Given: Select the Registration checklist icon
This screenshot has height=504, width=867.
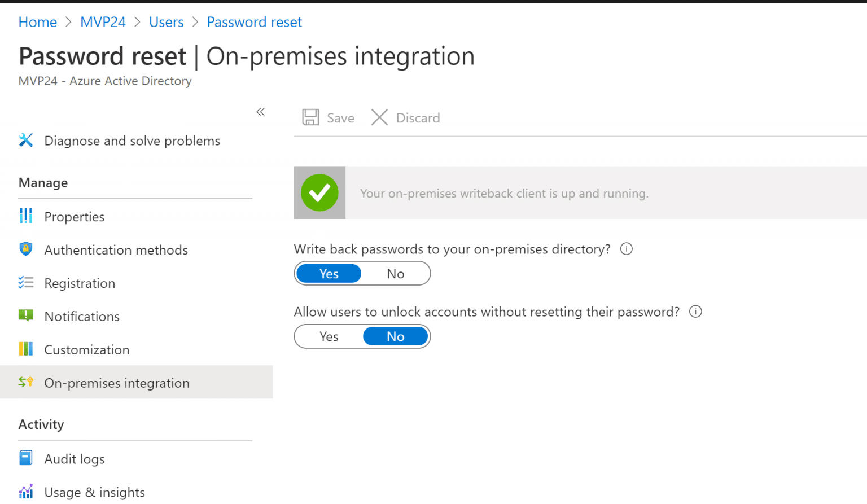Looking at the screenshot, I should pos(26,282).
